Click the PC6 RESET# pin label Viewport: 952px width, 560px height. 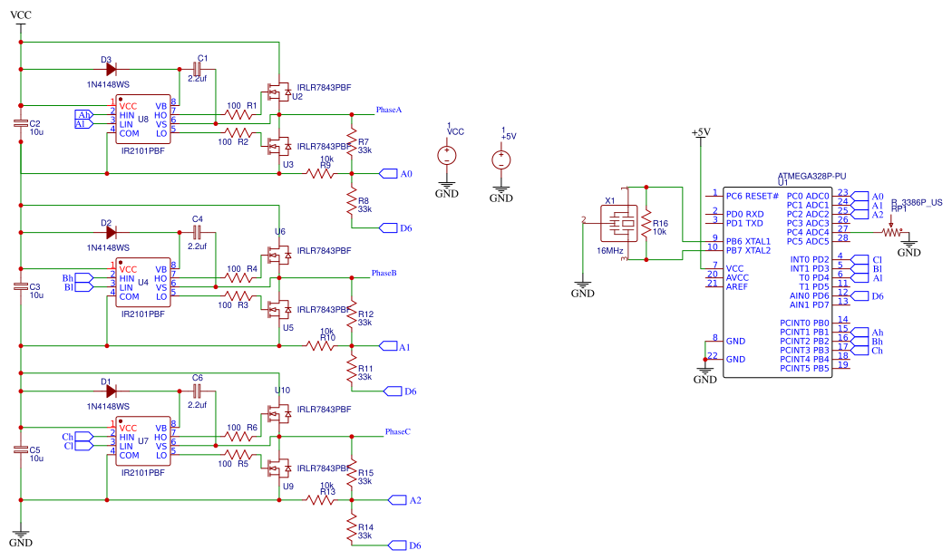(x=753, y=196)
